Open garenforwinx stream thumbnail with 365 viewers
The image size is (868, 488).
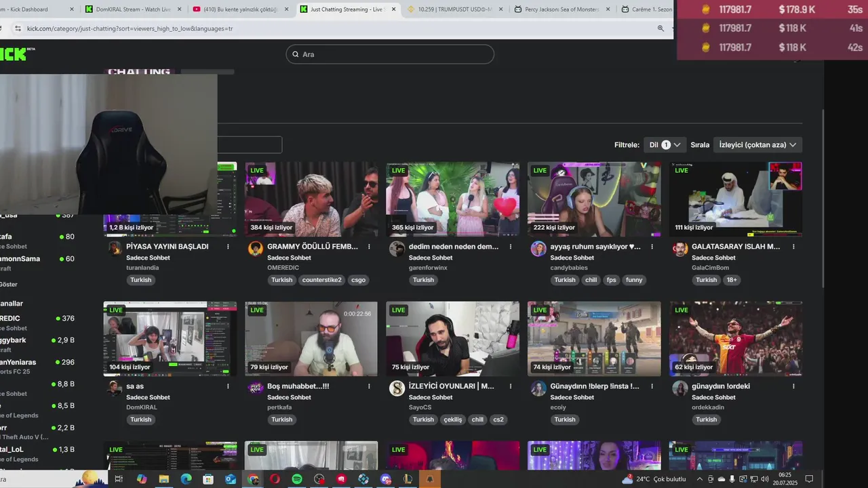coord(453,199)
